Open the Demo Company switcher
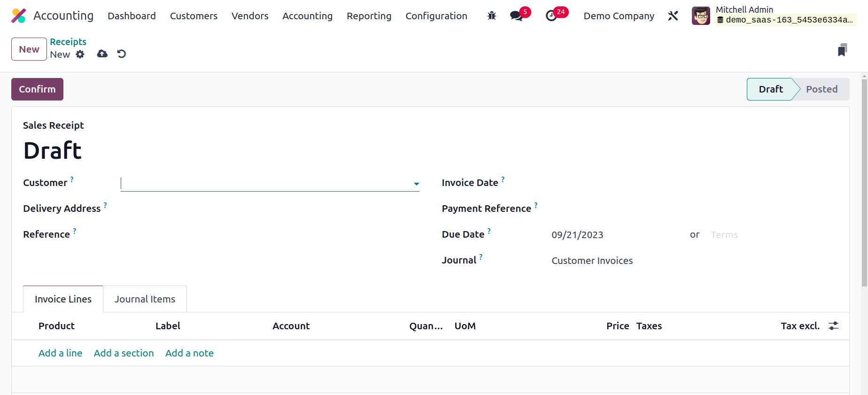The width and height of the screenshot is (868, 395). tap(619, 16)
